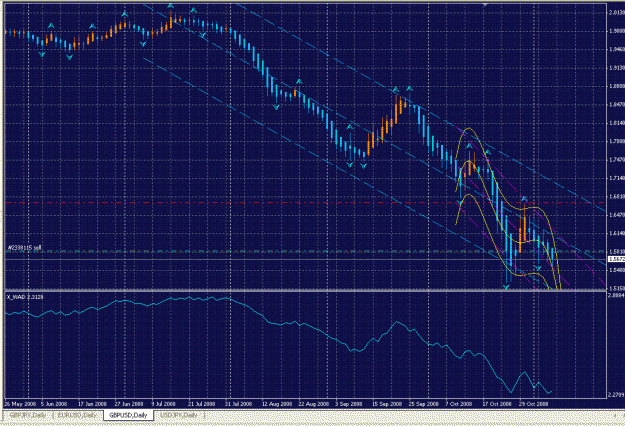Image resolution: width=625 pixels, height=426 pixels.
Task: Click the X_WAD indicator label
Action: (x=25, y=297)
